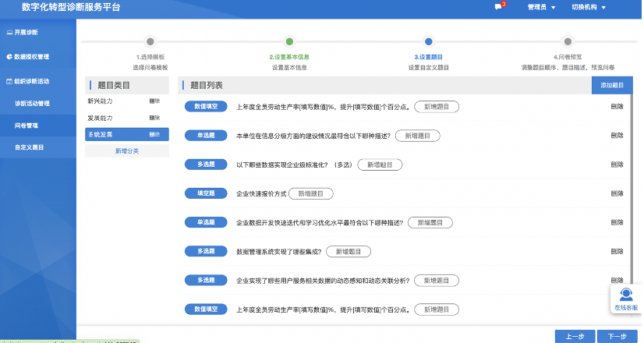644x343 pixels.
Task: Click 新增题目 beside 数据管理系统 question
Action: pyautogui.click(x=349, y=251)
